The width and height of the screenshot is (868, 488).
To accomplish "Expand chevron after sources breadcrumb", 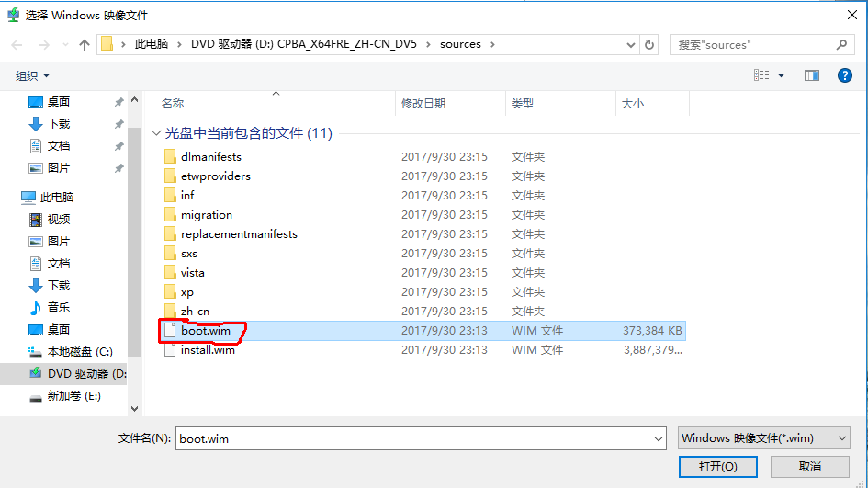I will coord(492,44).
